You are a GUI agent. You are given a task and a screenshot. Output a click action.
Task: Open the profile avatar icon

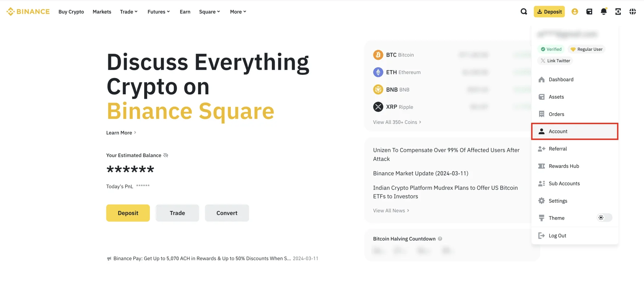pos(575,12)
